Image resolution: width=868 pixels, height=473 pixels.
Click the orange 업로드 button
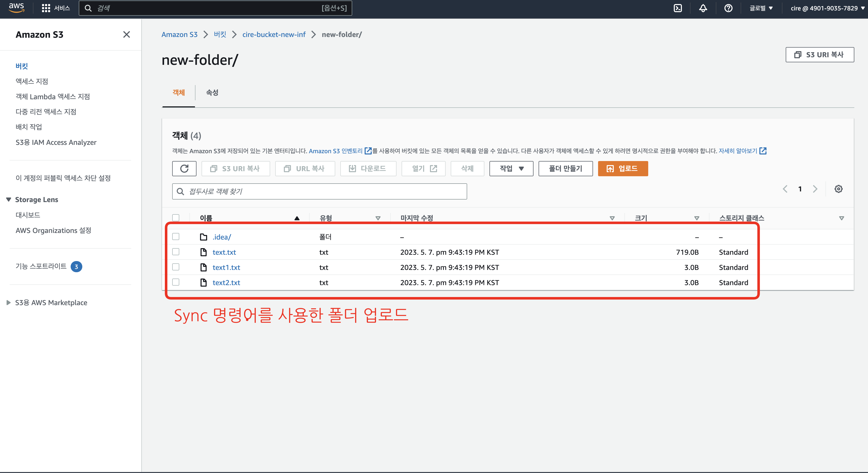click(x=623, y=168)
